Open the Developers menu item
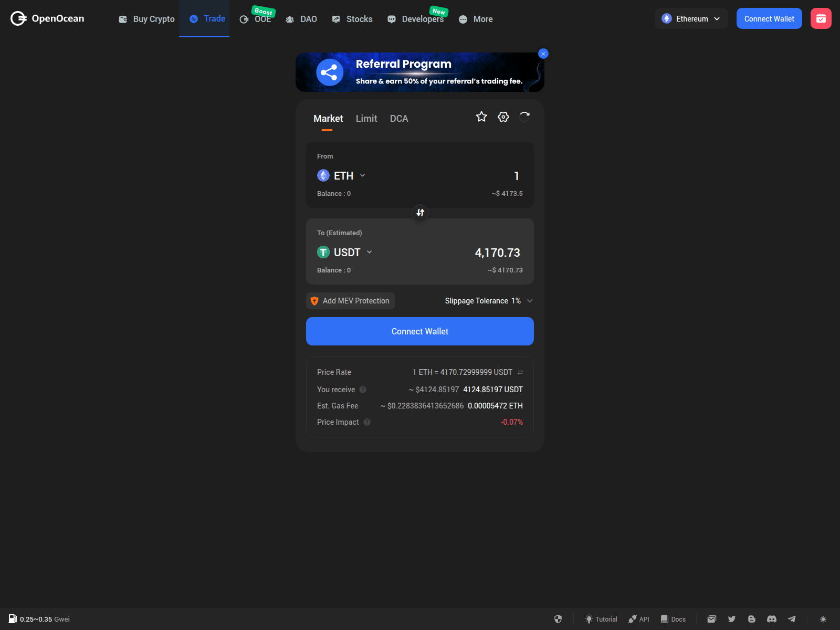The width and height of the screenshot is (840, 630). click(415, 19)
